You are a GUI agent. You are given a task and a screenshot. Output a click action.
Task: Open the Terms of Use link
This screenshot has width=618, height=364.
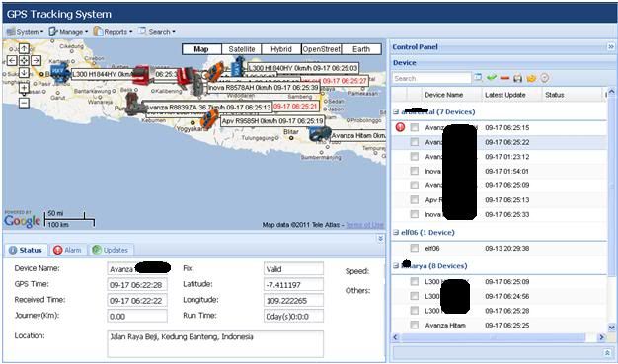click(x=364, y=225)
